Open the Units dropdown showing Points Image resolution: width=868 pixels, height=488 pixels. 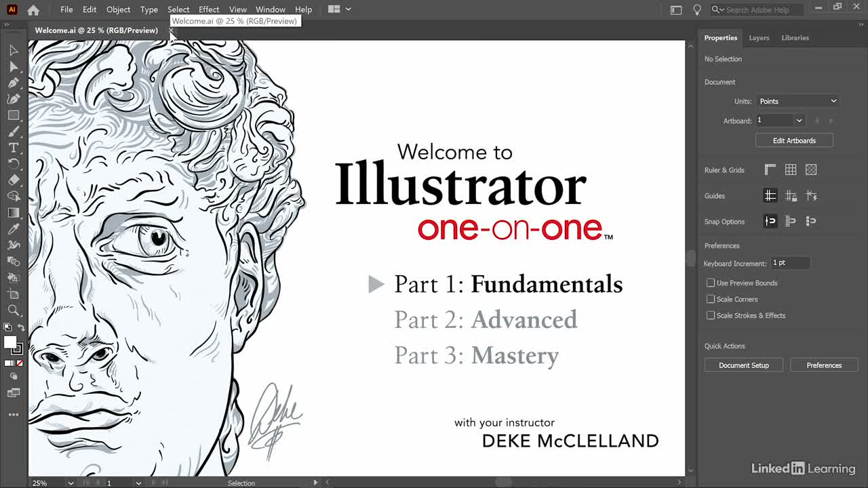[797, 101]
